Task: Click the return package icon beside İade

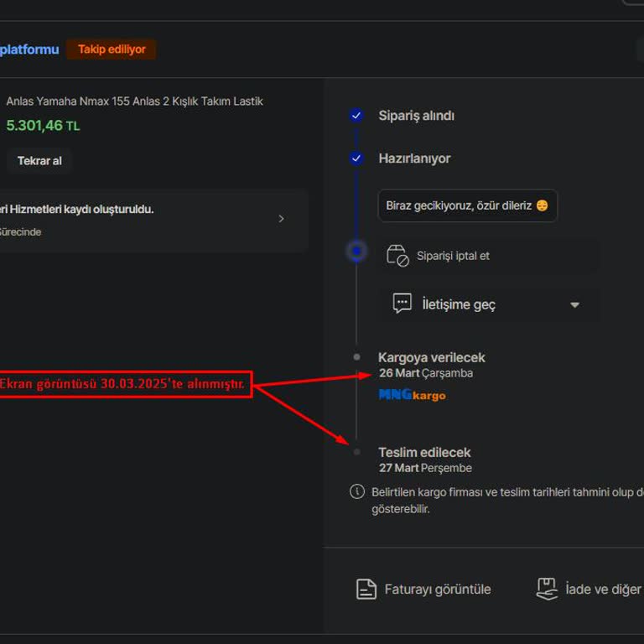Action: (547, 589)
